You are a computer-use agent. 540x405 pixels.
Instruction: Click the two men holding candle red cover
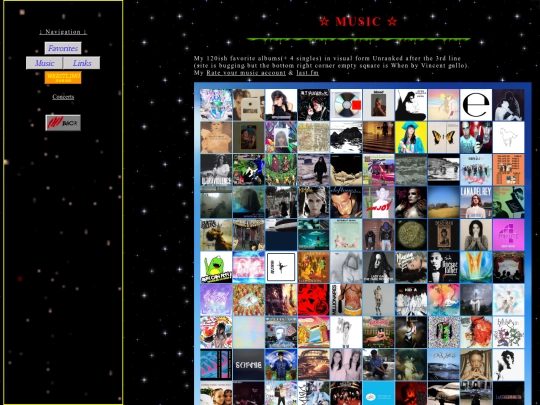[x=476, y=137]
